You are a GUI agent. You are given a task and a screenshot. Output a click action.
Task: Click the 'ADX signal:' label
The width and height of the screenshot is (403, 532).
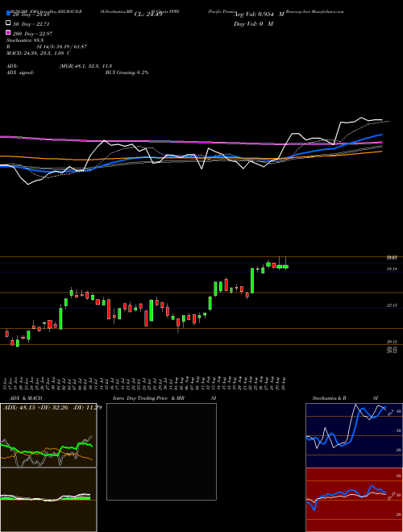(20, 73)
